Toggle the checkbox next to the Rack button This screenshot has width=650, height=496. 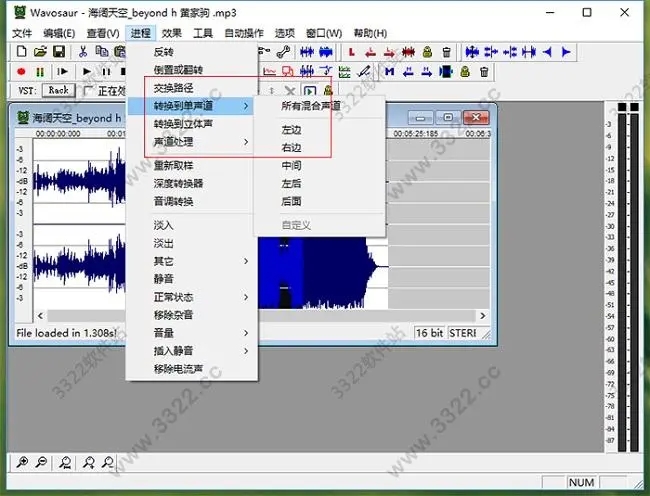pyautogui.click(x=87, y=91)
